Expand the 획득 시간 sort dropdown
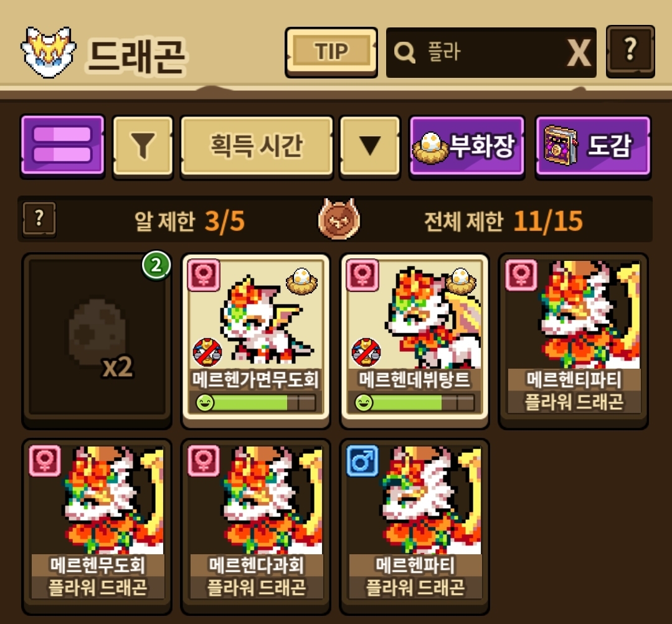Viewport: 672px width, 624px height. pyautogui.click(x=257, y=146)
